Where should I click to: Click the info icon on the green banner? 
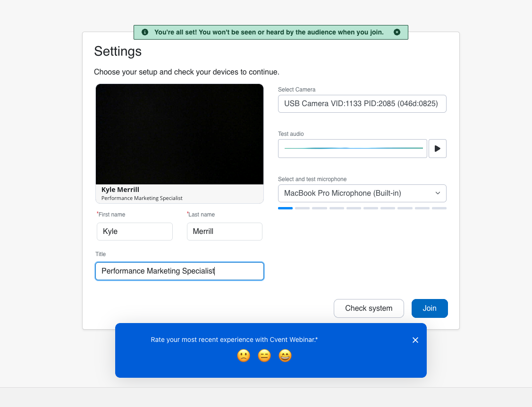pos(144,32)
